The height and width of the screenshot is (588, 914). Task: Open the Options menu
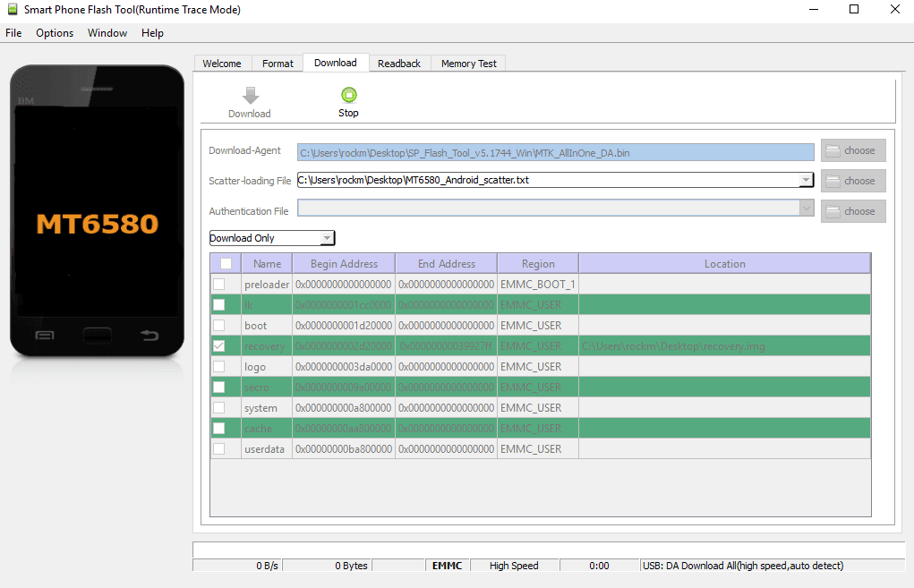(x=55, y=33)
